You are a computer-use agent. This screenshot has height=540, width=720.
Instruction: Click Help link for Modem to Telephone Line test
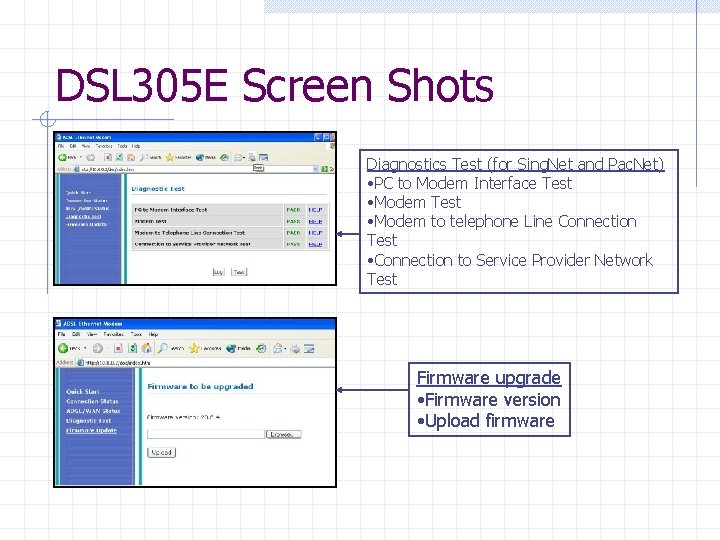tap(315, 233)
